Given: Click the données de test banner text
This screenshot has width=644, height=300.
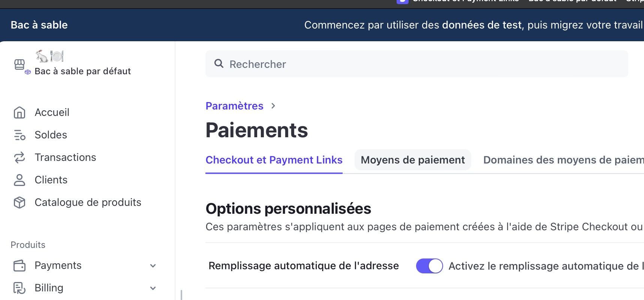Looking at the screenshot, I should pyautogui.click(x=482, y=25).
